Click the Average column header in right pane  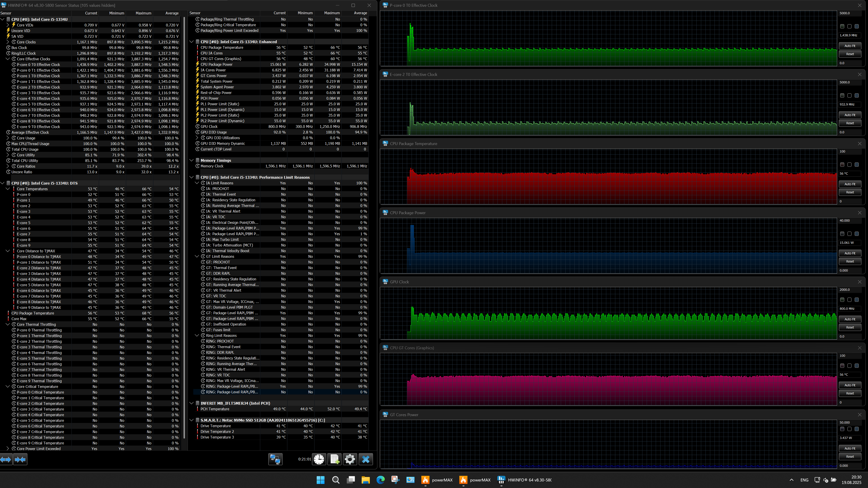pyautogui.click(x=360, y=13)
